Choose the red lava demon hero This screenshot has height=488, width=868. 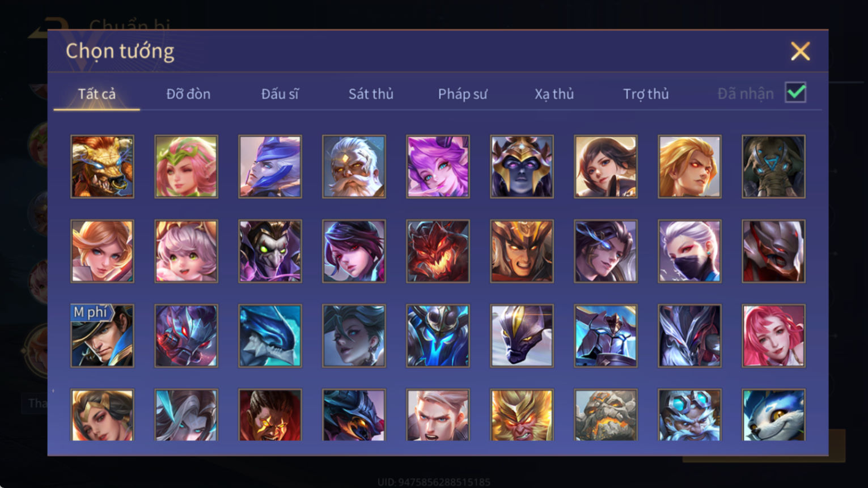click(x=438, y=251)
